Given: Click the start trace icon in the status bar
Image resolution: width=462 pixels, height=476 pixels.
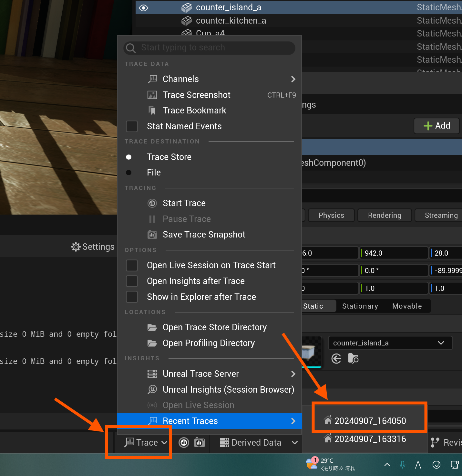Looking at the screenshot, I should [x=184, y=442].
